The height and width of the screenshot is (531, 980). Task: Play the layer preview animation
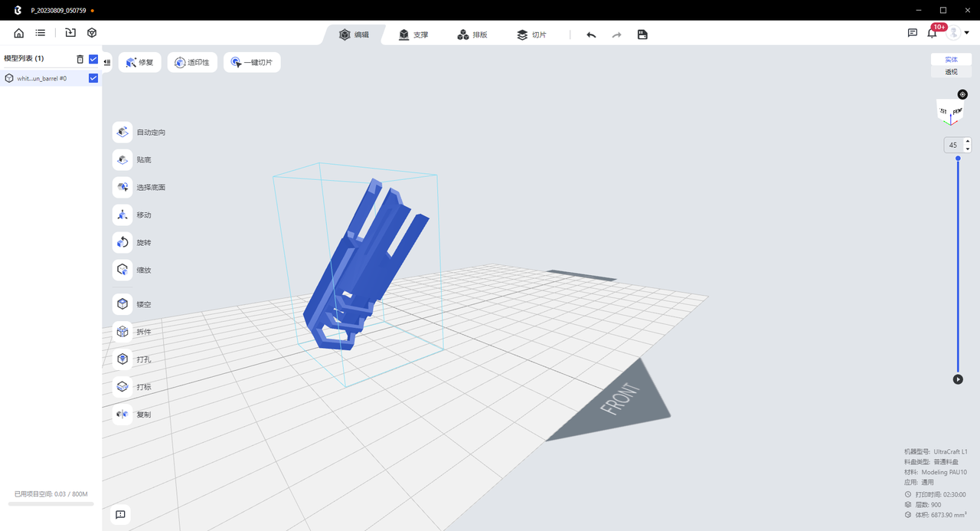coord(958,379)
